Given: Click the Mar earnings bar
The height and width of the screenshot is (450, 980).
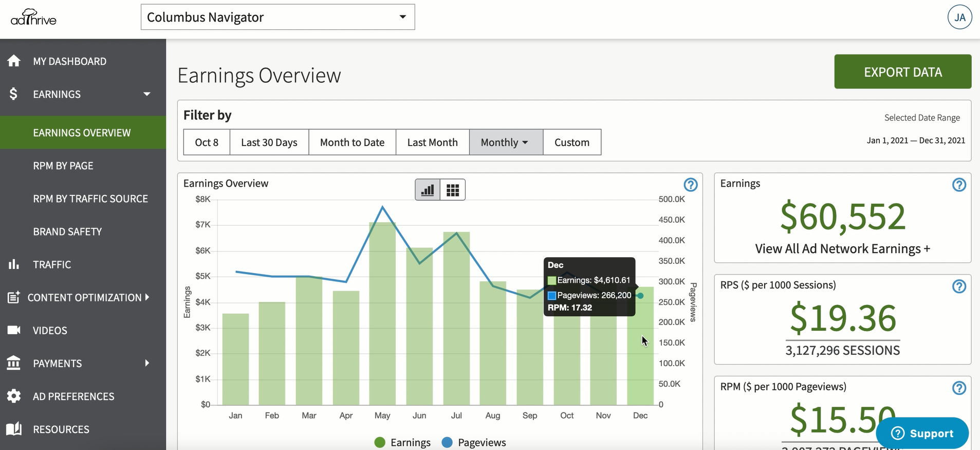Looking at the screenshot, I should click(x=309, y=341).
